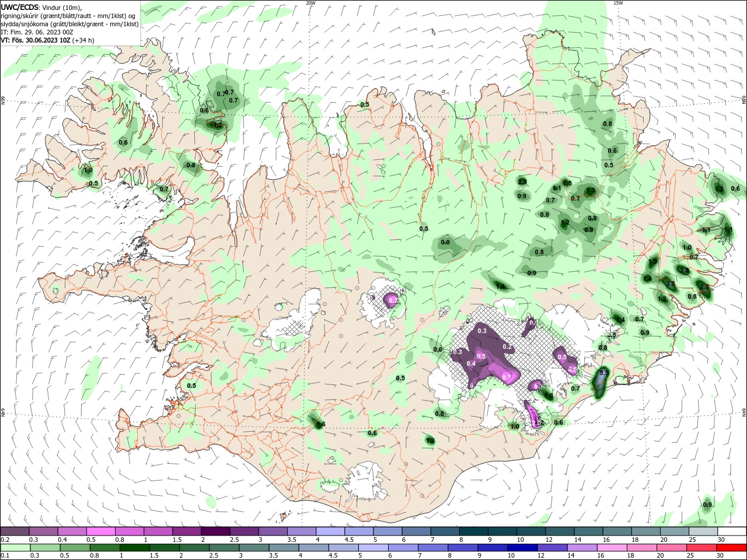Screen dimensions: 747x560
Task: Click the '0.4' snowfall value on the glacier
Action: (471, 363)
